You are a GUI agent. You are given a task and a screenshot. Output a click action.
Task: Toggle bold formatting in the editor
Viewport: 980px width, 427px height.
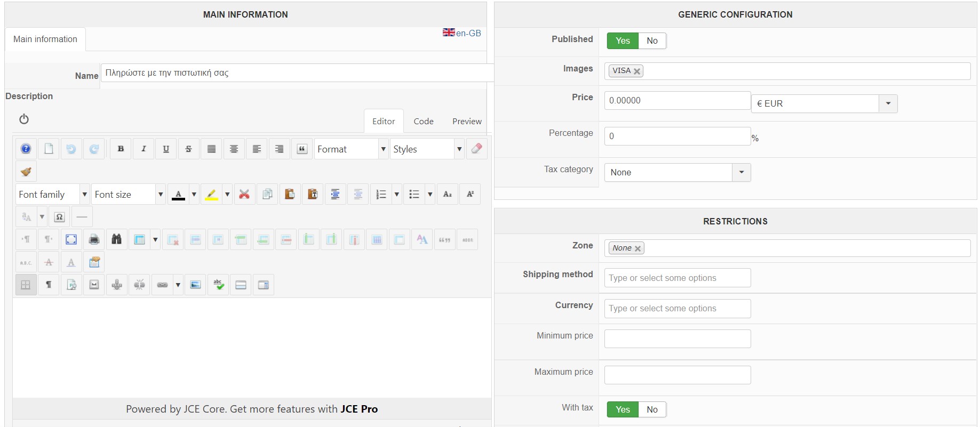point(121,149)
